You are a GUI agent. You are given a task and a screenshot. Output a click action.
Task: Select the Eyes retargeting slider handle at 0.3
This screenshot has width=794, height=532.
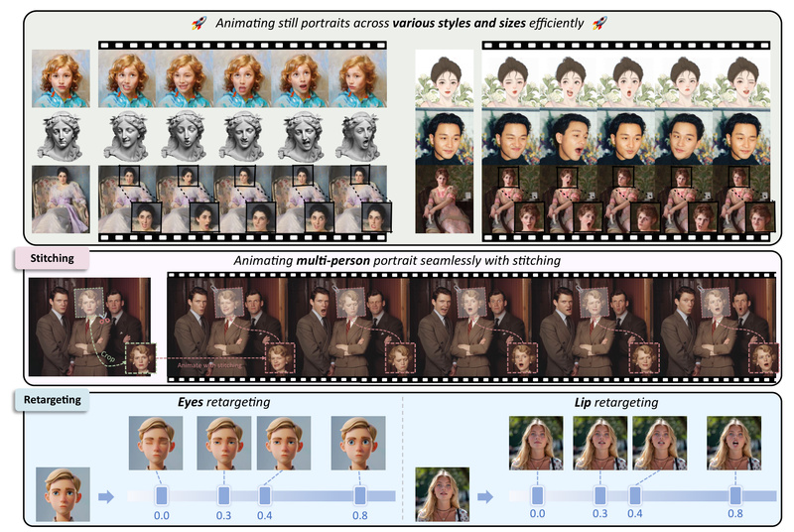pyautogui.click(x=223, y=495)
